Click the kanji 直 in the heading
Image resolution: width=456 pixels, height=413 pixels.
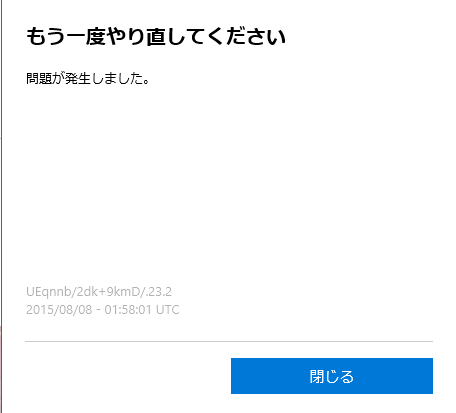[157, 36]
